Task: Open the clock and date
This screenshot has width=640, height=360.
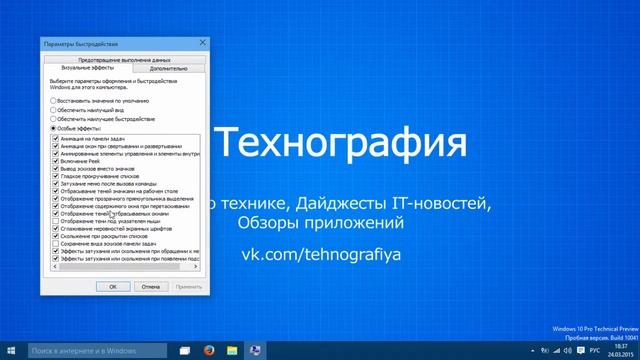Action: pyautogui.click(x=620, y=351)
